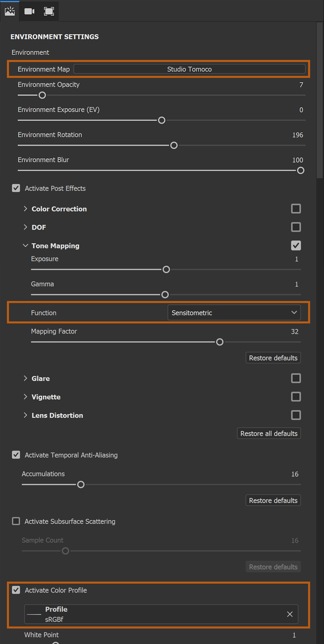The height and width of the screenshot is (644, 324).
Task: Turn on the Glare effect checkbox
Action: tap(296, 378)
